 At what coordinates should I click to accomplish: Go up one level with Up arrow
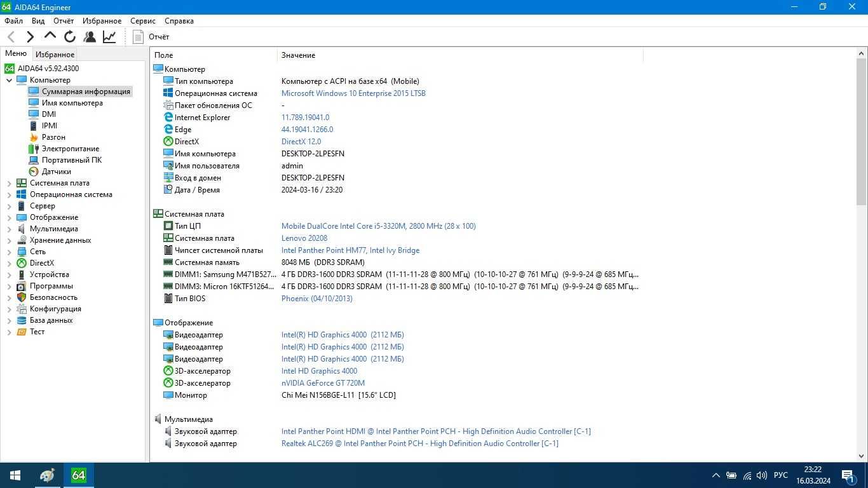tap(50, 36)
